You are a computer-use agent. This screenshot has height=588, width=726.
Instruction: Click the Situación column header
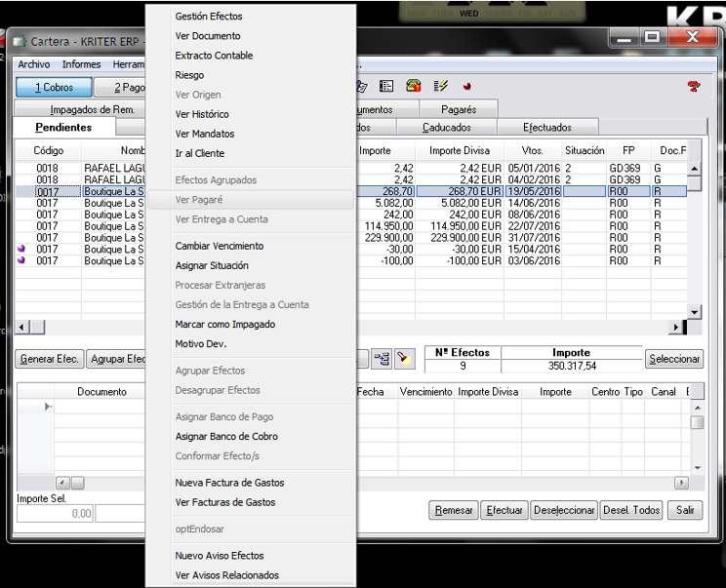[x=585, y=150]
